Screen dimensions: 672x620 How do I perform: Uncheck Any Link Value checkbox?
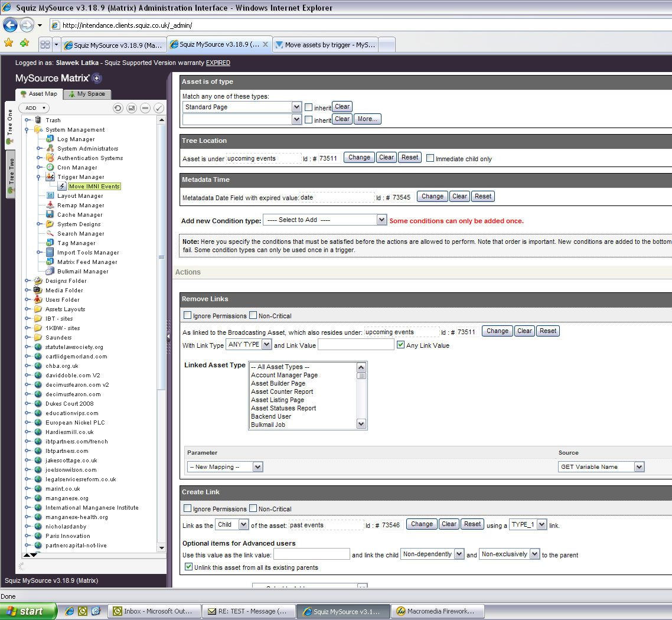point(401,344)
